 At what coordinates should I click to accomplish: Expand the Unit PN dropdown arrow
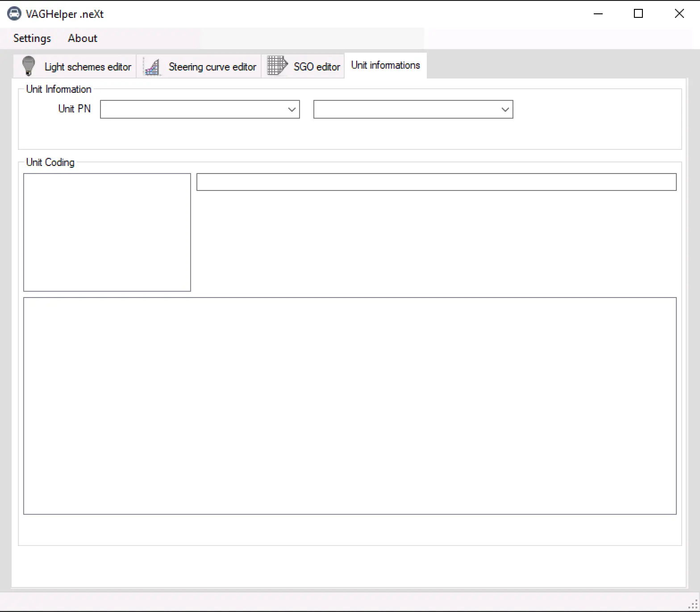click(x=292, y=110)
